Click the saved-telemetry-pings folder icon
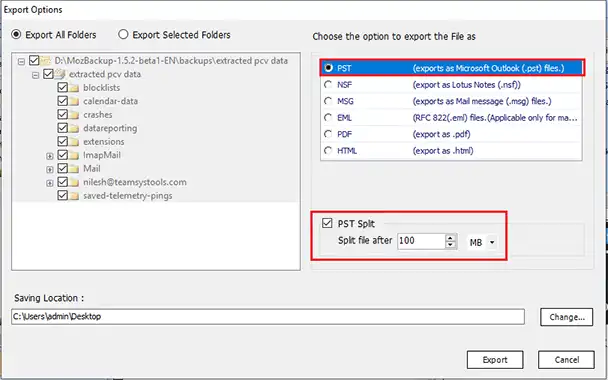Screen dimensions: 608x380 click(74, 195)
